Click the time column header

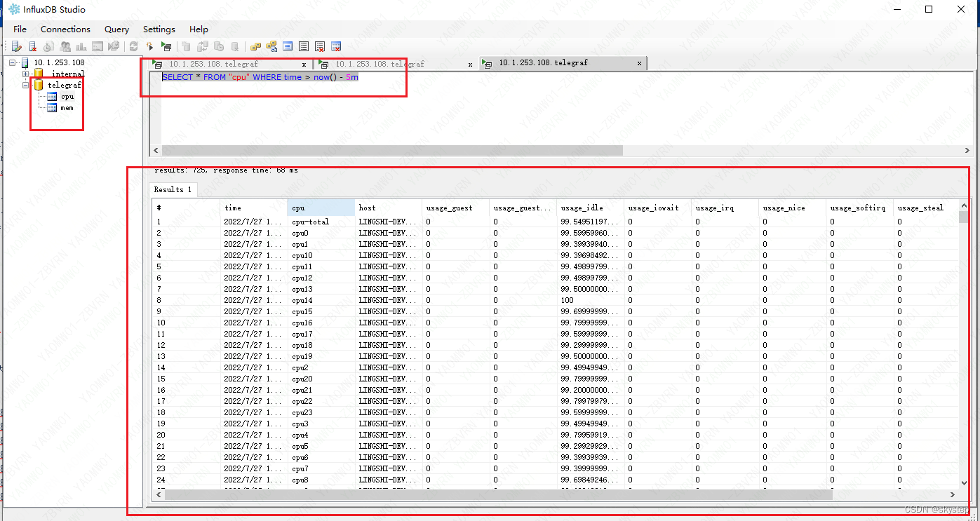coord(253,208)
